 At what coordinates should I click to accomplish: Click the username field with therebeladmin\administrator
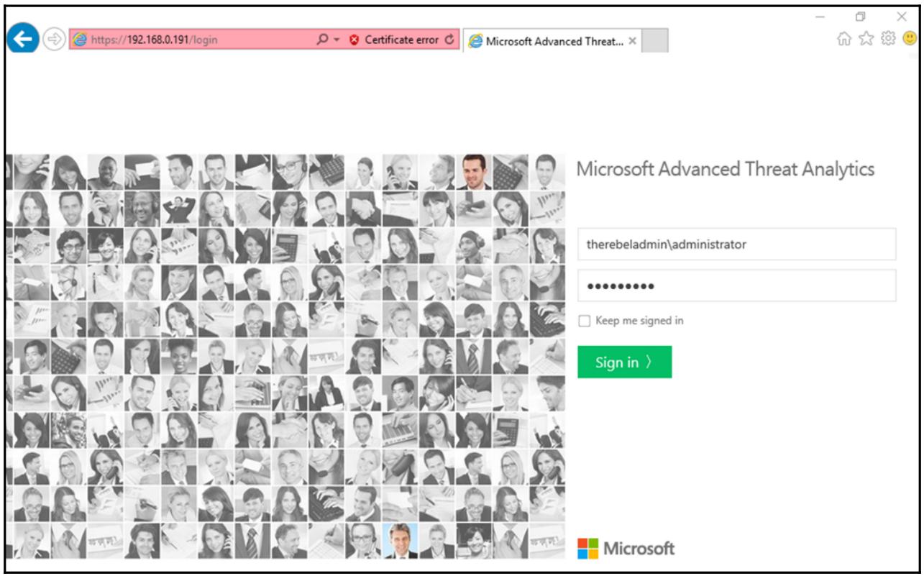[x=736, y=244]
